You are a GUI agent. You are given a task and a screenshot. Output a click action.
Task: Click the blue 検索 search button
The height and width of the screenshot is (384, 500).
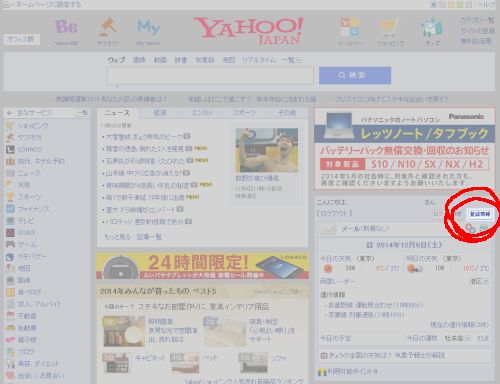click(x=355, y=75)
